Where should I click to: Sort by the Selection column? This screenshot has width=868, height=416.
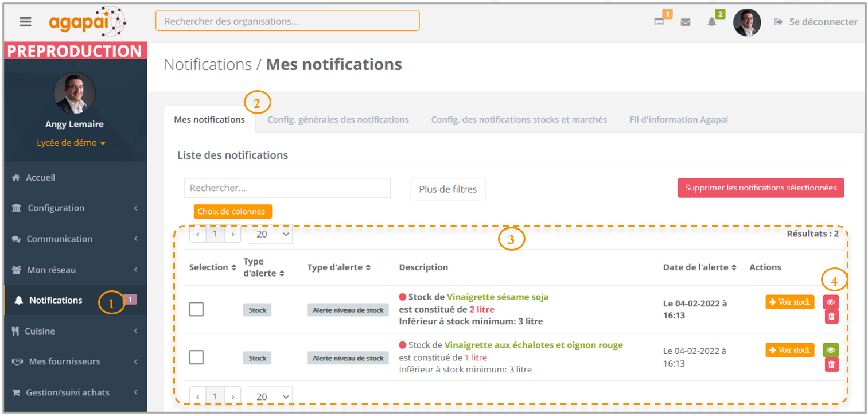(213, 267)
